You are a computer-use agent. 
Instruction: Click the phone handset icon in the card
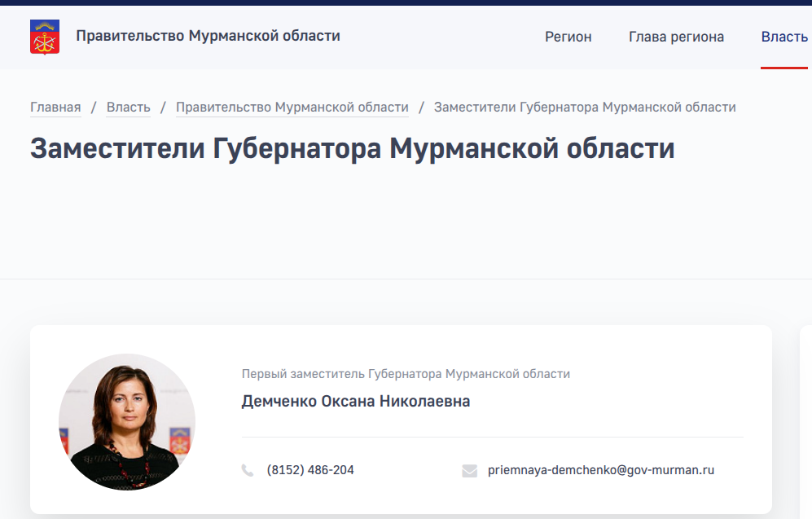tap(248, 470)
